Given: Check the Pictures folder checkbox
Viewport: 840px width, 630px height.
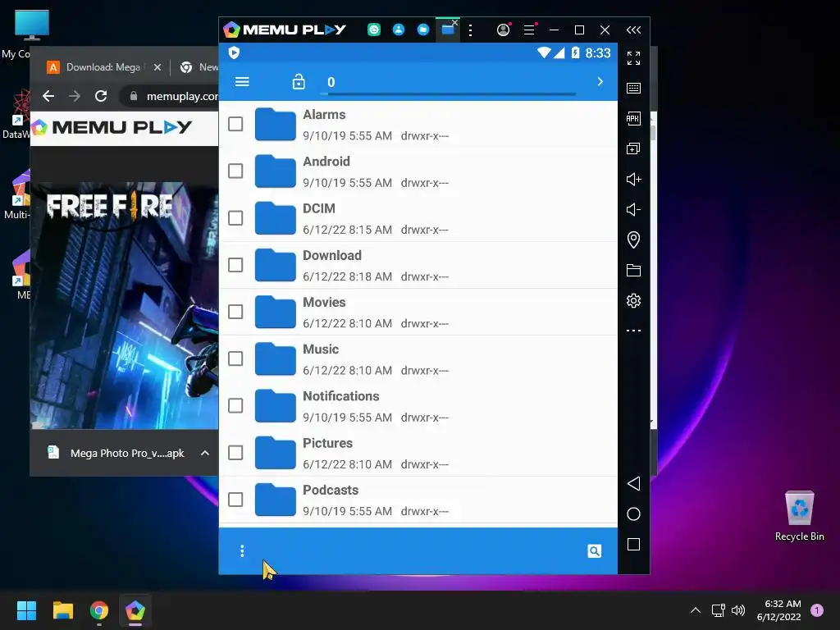Looking at the screenshot, I should (x=235, y=453).
